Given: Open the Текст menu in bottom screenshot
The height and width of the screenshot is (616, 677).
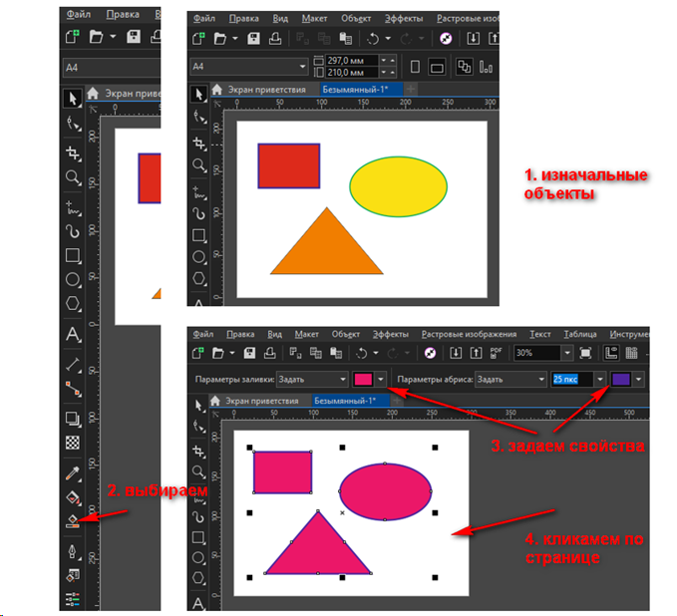Looking at the screenshot, I should coord(539,334).
